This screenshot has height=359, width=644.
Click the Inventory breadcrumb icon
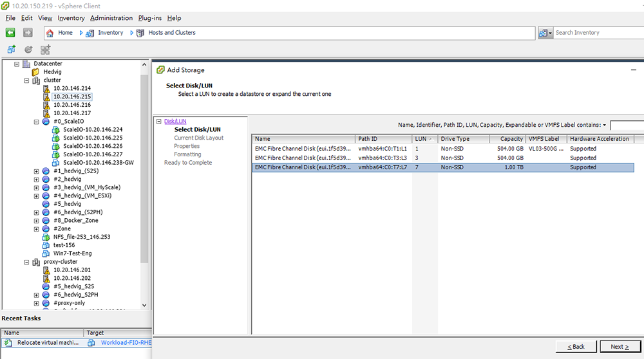pyautogui.click(x=90, y=33)
